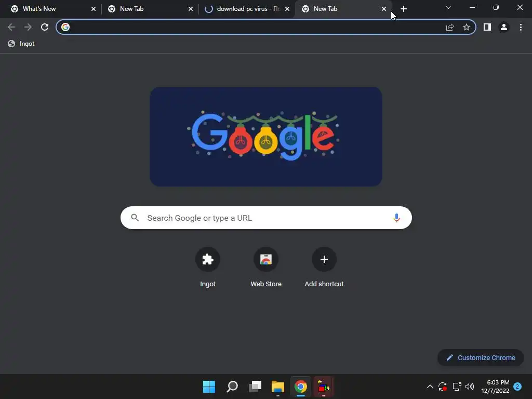Image resolution: width=532 pixels, height=399 pixels.
Task: Go forward using the forward arrow
Action: click(x=28, y=27)
